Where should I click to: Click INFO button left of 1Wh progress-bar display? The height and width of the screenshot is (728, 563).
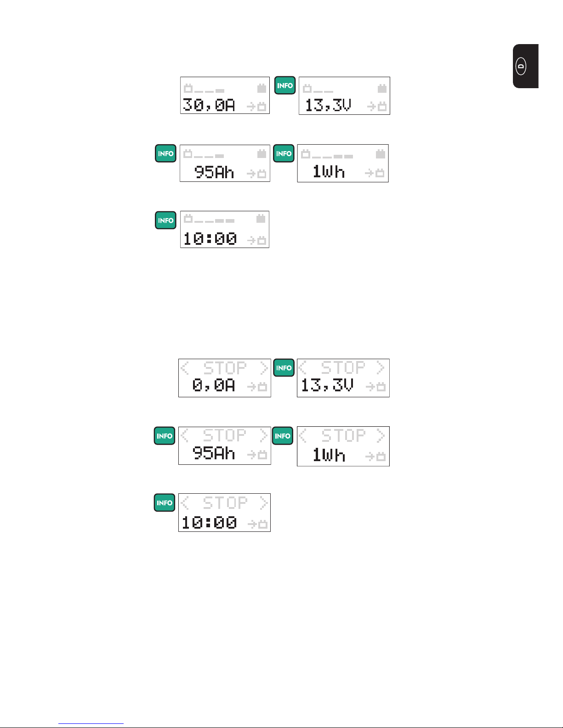(x=284, y=153)
